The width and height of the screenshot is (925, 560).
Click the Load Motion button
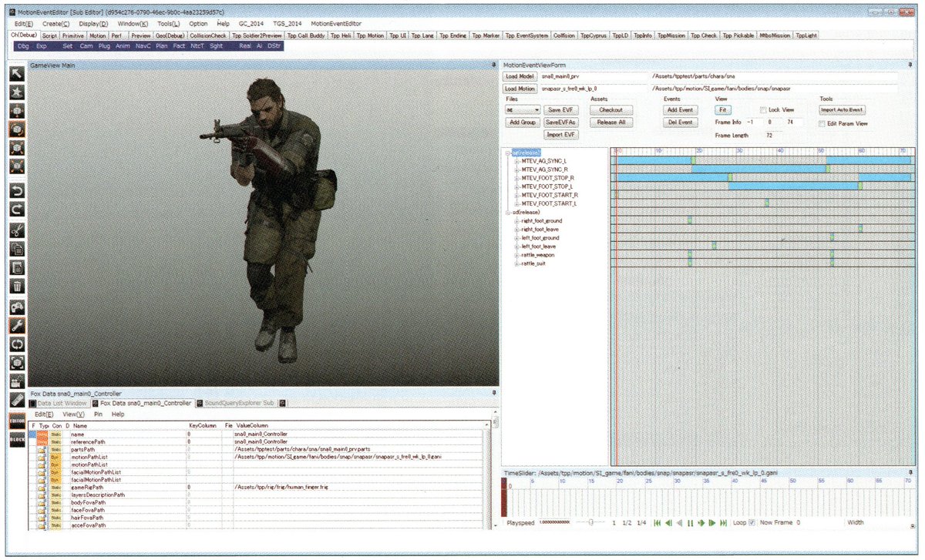(x=520, y=89)
